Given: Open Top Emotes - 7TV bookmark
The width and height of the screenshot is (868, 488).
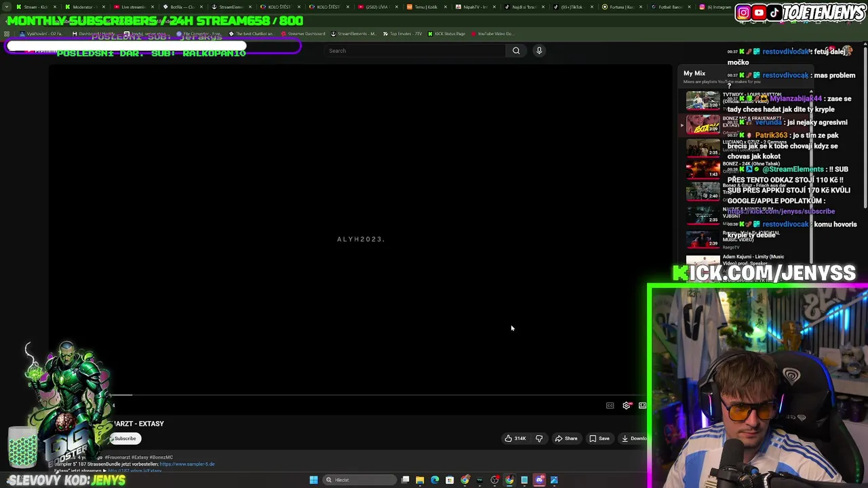Looking at the screenshot, I should coord(403,34).
